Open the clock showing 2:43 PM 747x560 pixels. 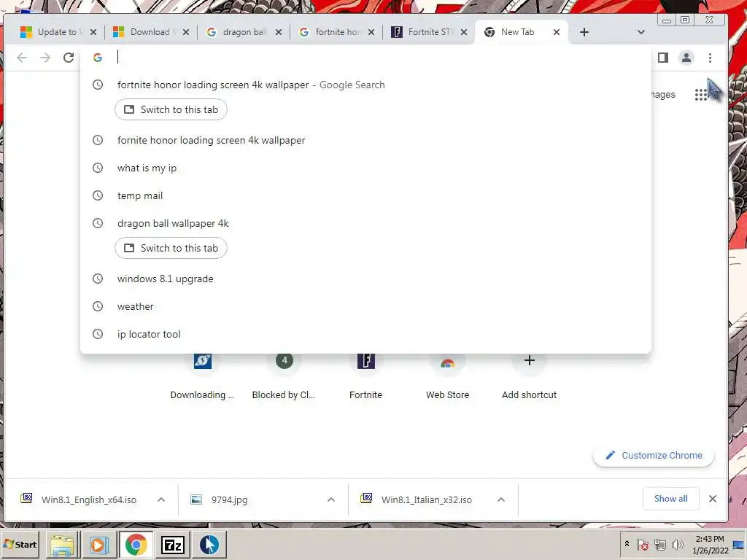tap(710, 544)
